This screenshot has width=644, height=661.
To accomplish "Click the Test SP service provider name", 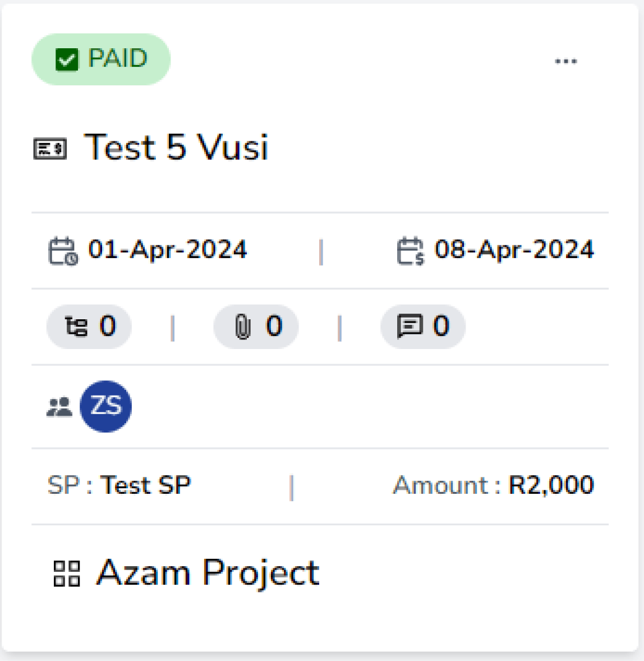I will (146, 485).
